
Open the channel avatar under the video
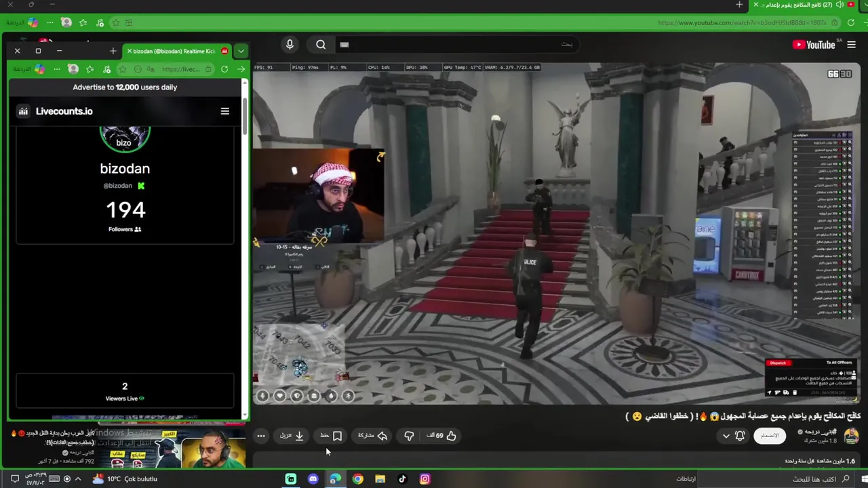[851, 436]
